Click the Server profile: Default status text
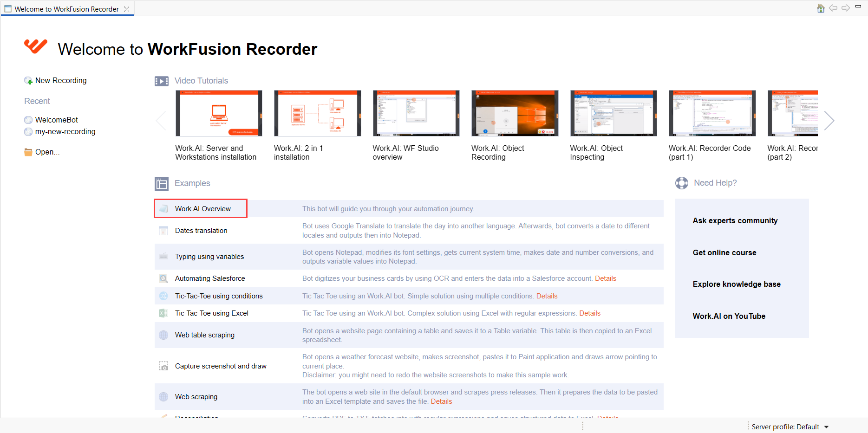Image resolution: width=868 pixels, height=433 pixels. 785,427
